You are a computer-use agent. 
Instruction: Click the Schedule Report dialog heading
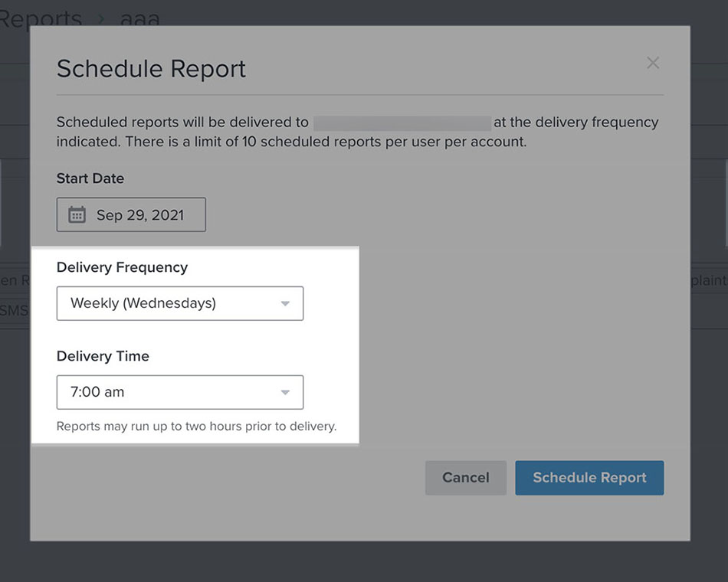tap(151, 69)
